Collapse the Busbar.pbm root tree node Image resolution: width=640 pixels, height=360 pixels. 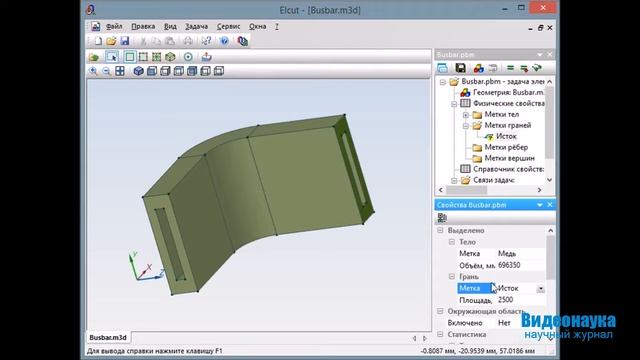pyautogui.click(x=442, y=82)
